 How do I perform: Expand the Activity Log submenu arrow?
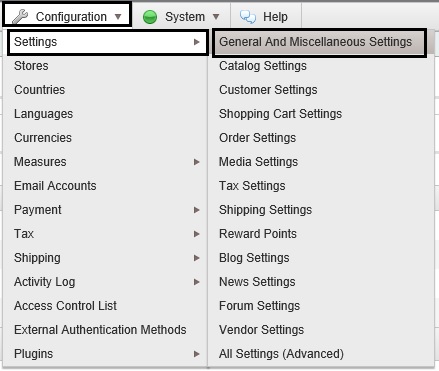(197, 282)
